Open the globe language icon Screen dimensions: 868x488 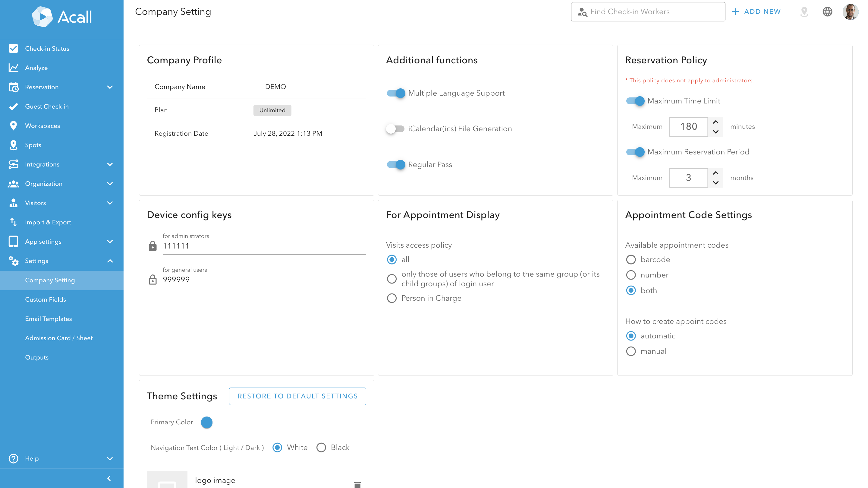point(827,12)
